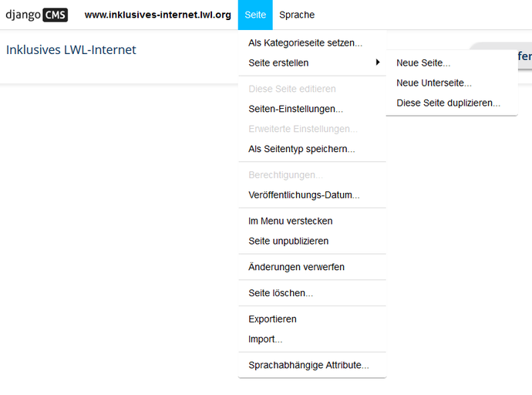Viewport: 532px width, 395px height.
Task: Open Sprachabhängige Attribute...
Action: point(312,365)
